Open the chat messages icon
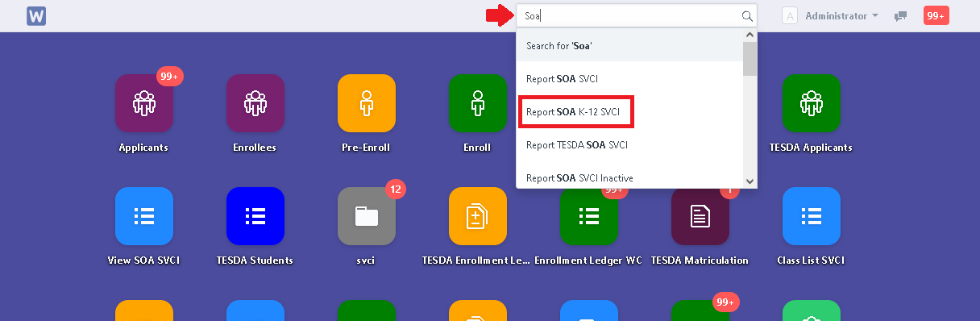980x321 pixels. click(x=901, y=16)
